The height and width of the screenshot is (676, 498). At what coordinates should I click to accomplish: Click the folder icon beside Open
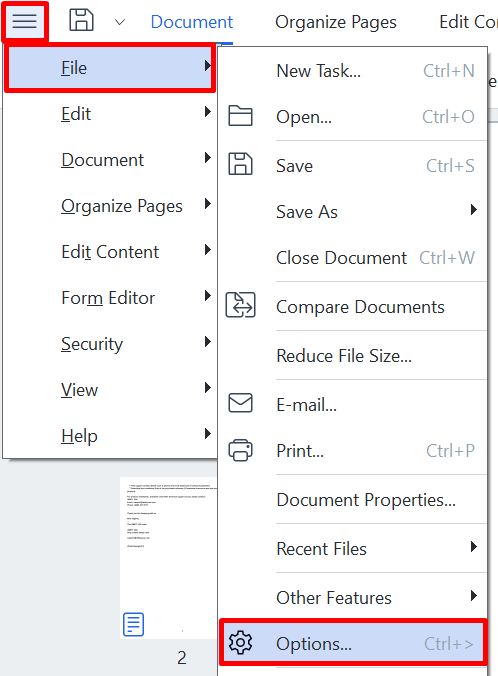(x=240, y=116)
